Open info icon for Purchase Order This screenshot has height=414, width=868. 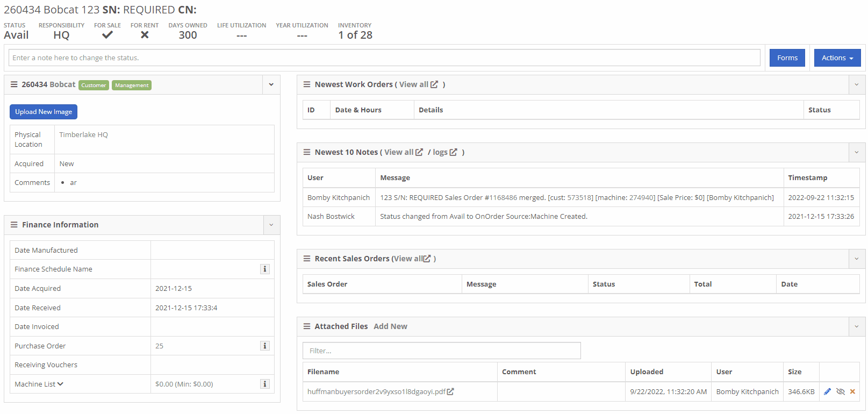click(x=265, y=346)
